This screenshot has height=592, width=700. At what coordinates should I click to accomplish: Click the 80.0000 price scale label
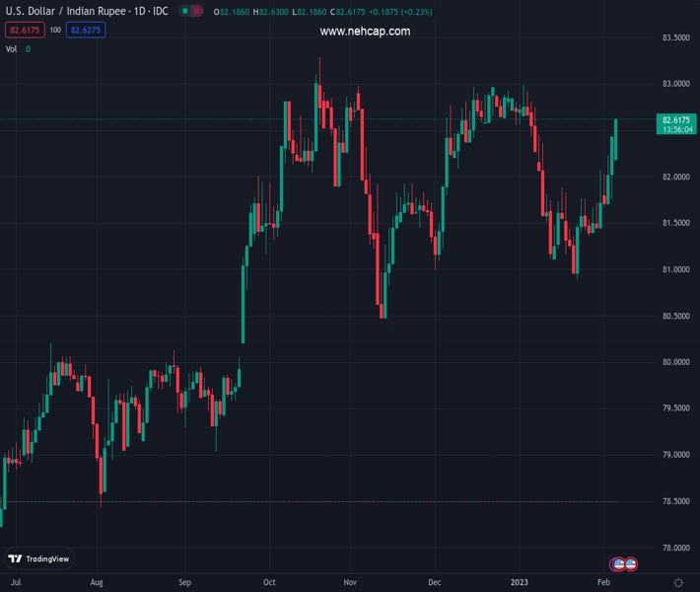[x=674, y=362]
